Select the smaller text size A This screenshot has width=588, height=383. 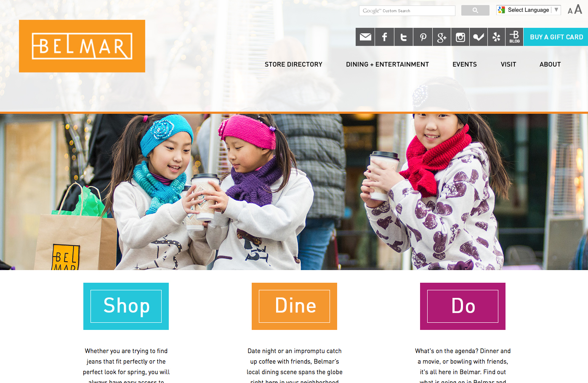pyautogui.click(x=570, y=11)
